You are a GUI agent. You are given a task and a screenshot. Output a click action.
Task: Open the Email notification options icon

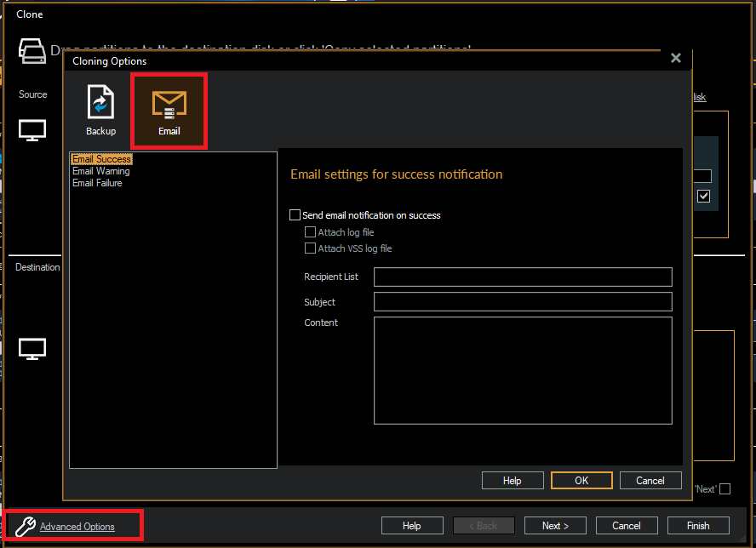(x=169, y=109)
